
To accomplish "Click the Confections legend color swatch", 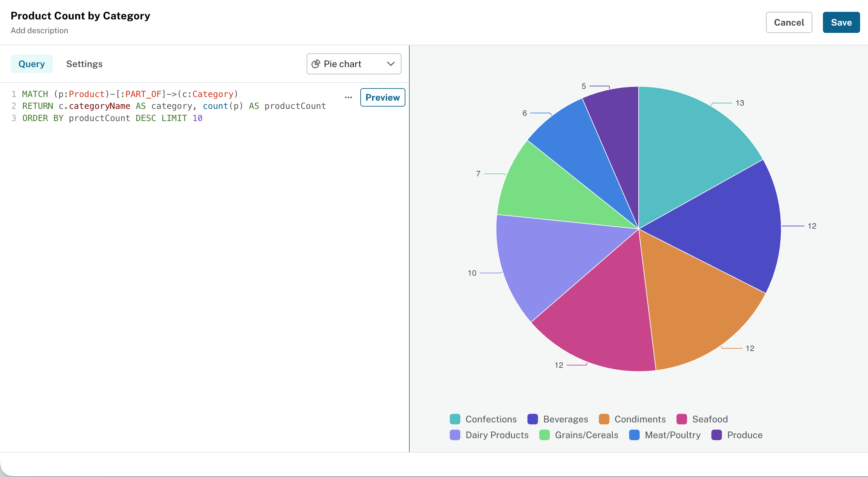I will click(x=455, y=419).
